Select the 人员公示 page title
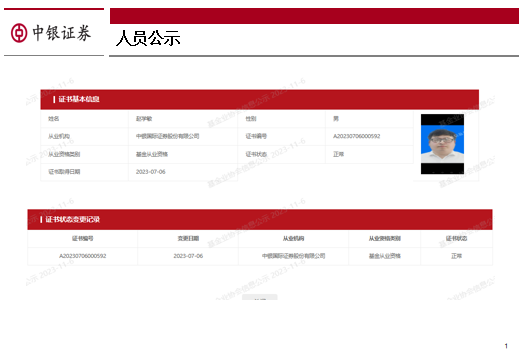Viewport: 519px width, 360px height. 148,38
